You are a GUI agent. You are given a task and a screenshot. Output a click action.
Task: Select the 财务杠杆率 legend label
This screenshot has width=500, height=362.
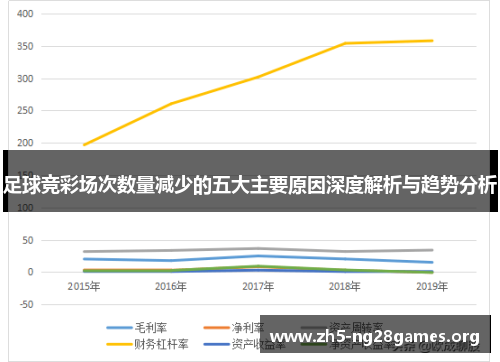click(x=161, y=344)
